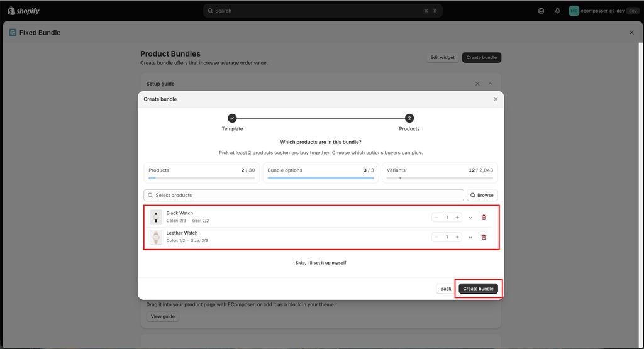The width and height of the screenshot is (644, 349).
Task: Click the Leather Watch product name
Action: pos(182,233)
